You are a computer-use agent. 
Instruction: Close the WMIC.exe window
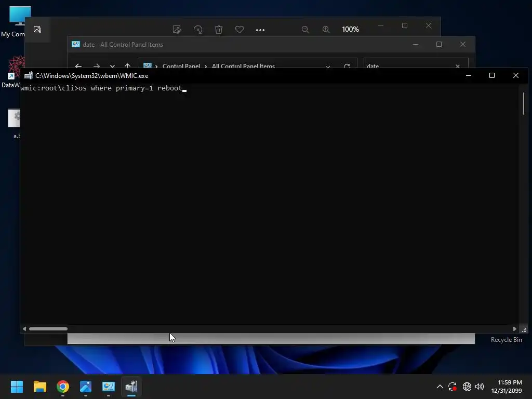point(516,75)
